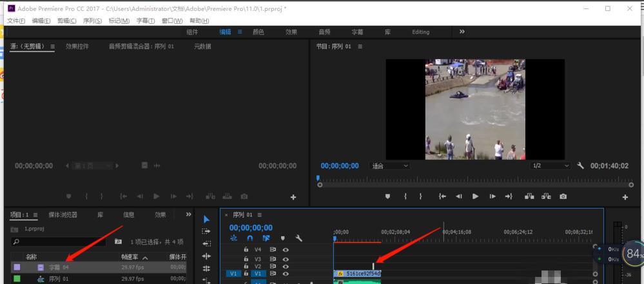This screenshot has height=284, width=644.
Task: Select the 颜色 workspace
Action: pyautogui.click(x=258, y=32)
